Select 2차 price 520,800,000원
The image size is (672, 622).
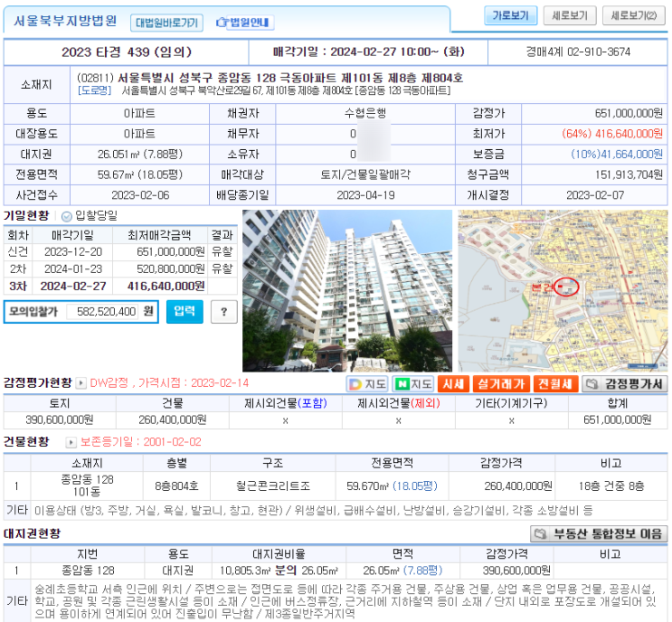tap(171, 269)
